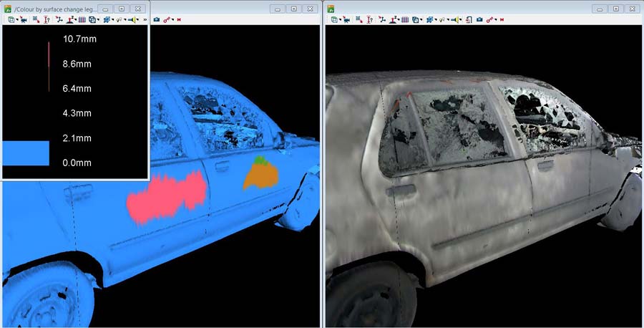Expand light bulb dropdown arrow in legend window
This screenshot has width=644, height=328.
125,20
